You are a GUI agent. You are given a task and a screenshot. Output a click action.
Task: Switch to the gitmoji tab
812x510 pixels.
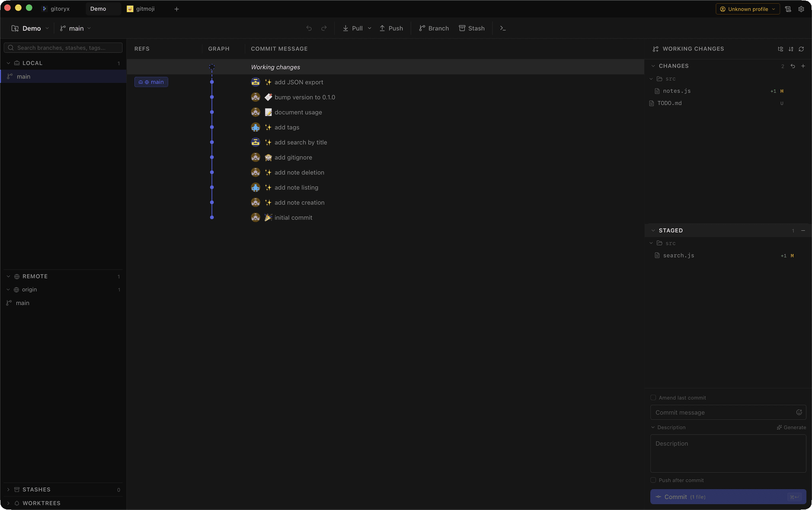point(141,9)
